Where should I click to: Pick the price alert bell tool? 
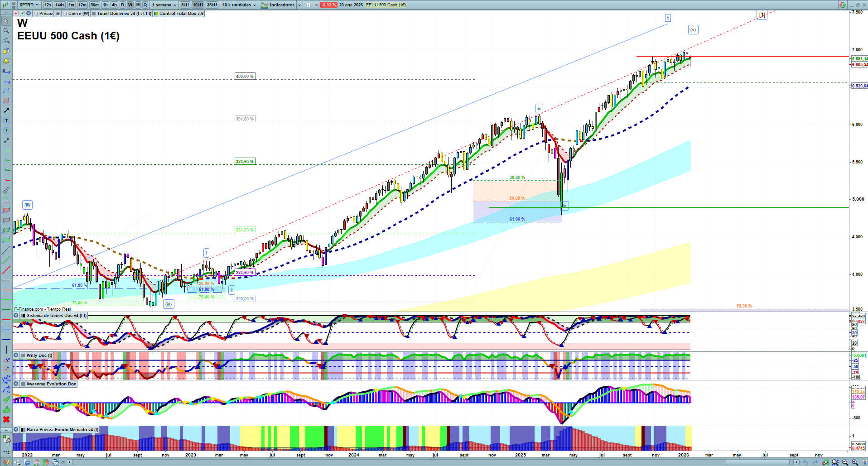pyautogui.click(x=6, y=61)
